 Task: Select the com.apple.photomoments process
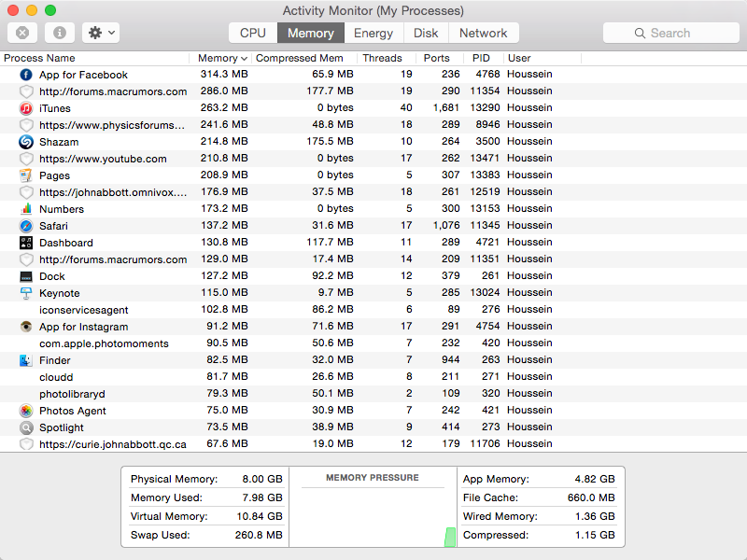(373, 343)
